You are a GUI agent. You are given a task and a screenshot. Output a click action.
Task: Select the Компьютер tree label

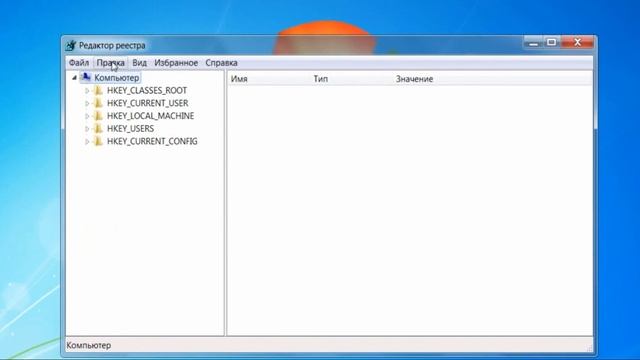click(117, 78)
